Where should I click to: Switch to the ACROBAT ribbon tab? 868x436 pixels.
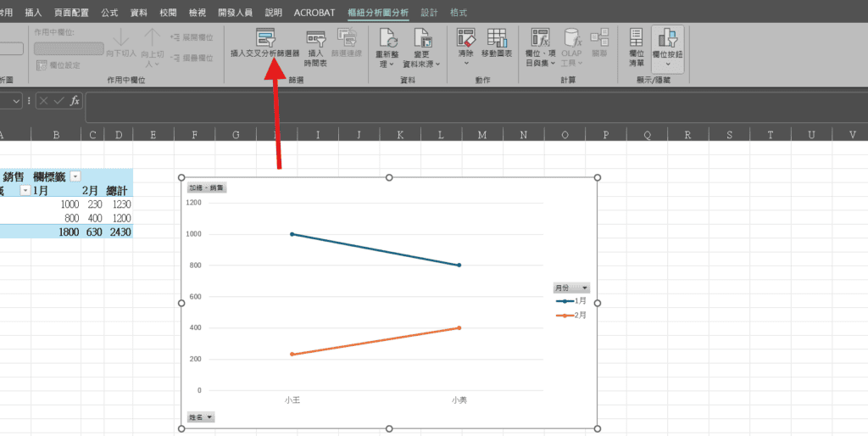314,13
